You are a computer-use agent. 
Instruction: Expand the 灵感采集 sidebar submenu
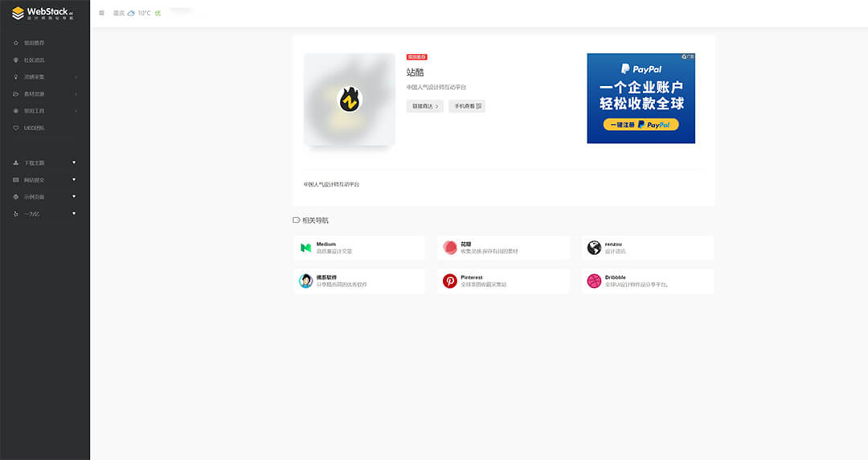click(44, 77)
